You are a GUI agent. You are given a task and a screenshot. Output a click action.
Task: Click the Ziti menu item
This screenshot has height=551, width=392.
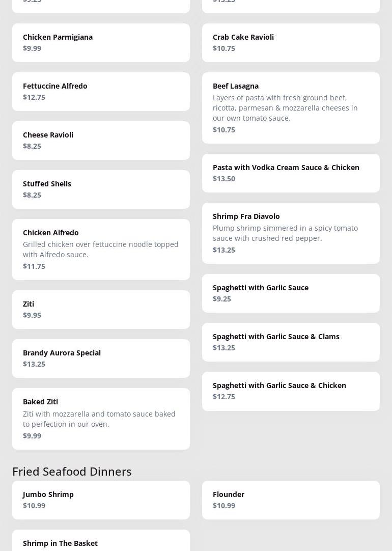click(101, 310)
